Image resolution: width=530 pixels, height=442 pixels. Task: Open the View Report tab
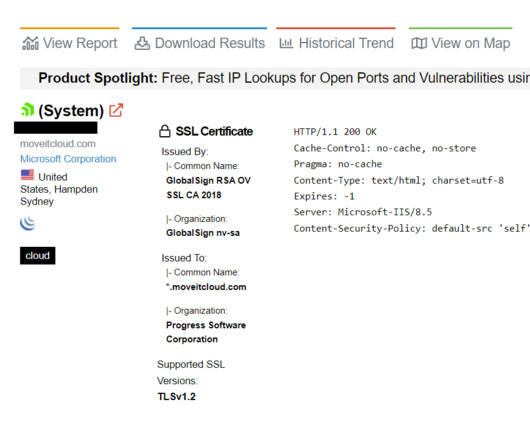coord(70,43)
